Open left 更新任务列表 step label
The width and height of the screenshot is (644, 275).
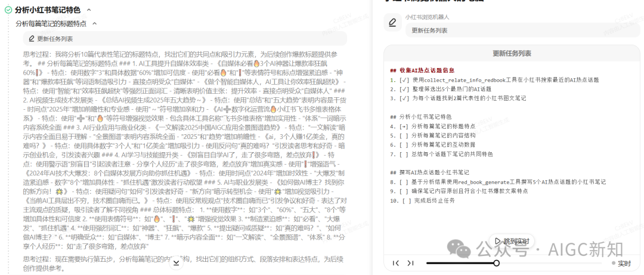click(55, 39)
